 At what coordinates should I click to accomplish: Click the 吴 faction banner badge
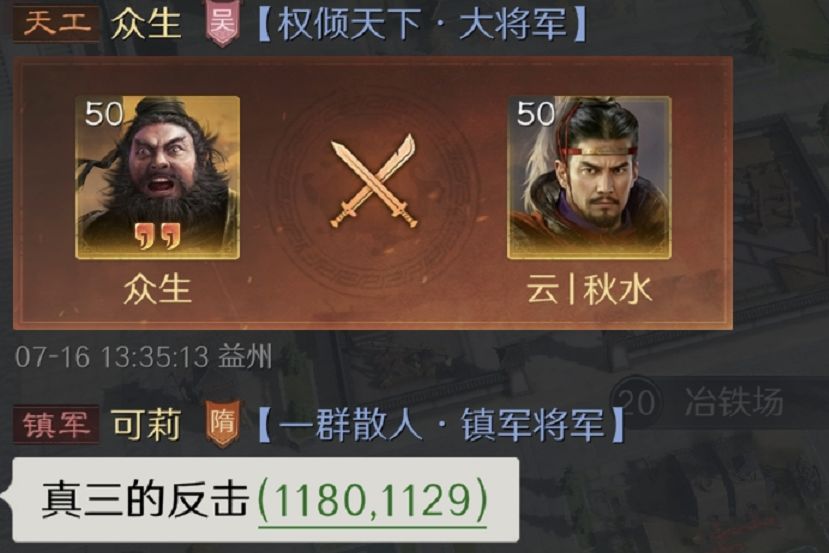223,24
